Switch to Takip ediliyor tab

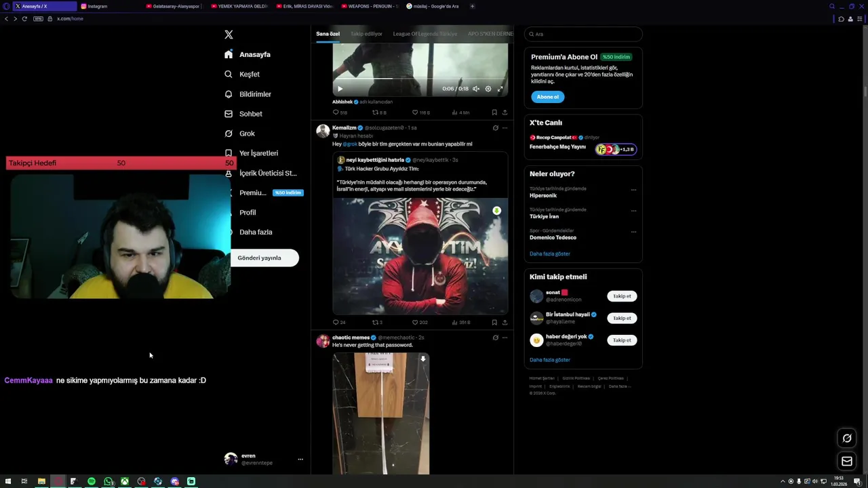[x=366, y=34]
